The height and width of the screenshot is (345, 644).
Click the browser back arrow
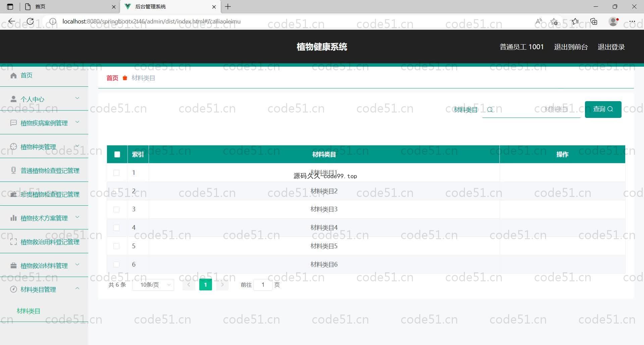pyautogui.click(x=12, y=21)
